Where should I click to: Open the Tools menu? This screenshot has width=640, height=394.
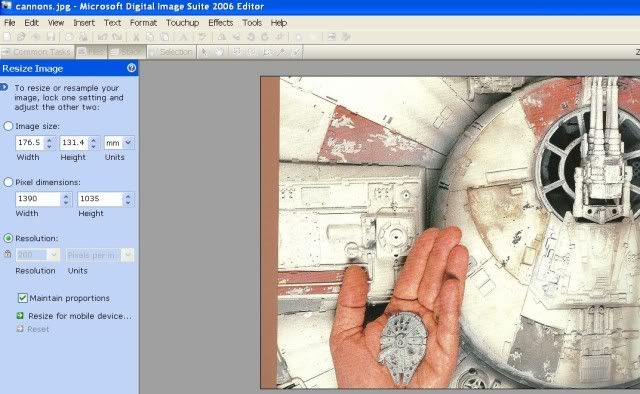click(x=252, y=23)
